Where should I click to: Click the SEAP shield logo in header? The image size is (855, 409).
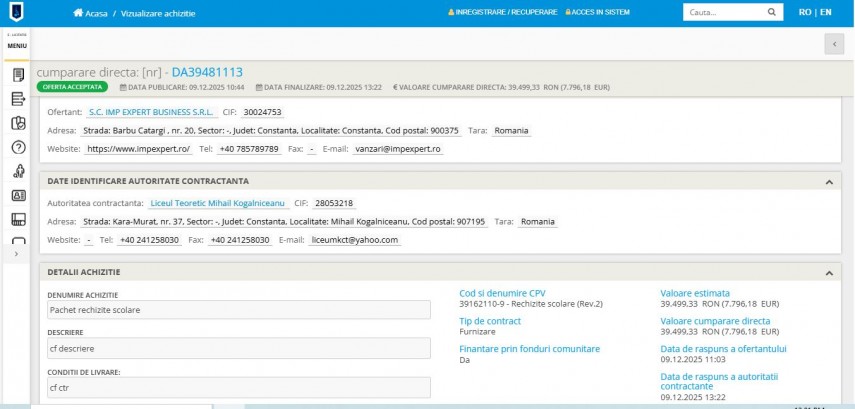tap(17, 13)
